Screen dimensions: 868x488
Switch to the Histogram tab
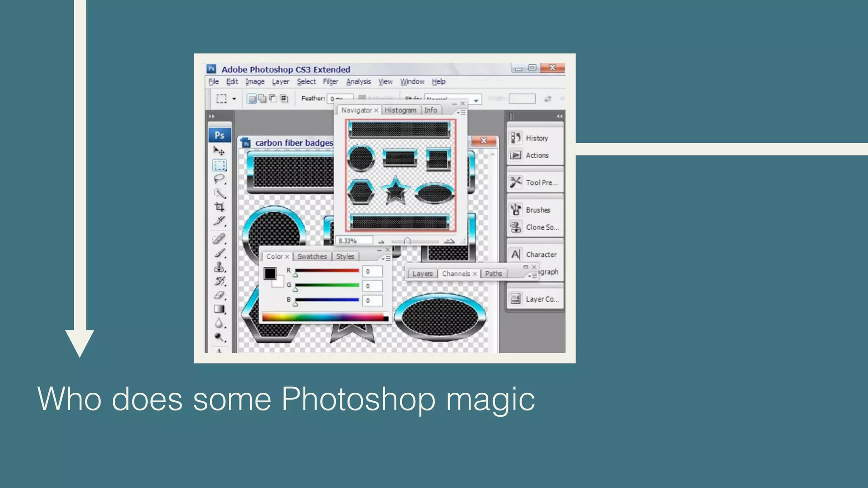pos(401,110)
